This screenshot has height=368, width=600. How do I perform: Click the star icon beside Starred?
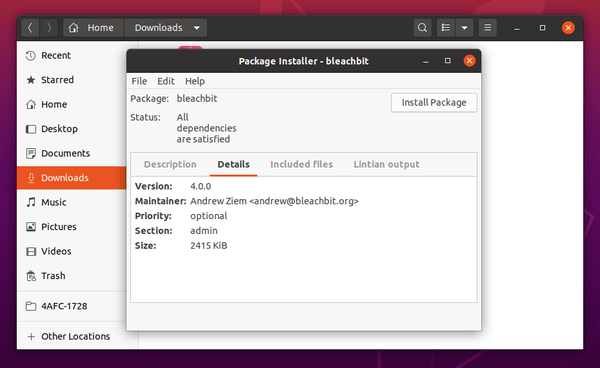coord(31,80)
